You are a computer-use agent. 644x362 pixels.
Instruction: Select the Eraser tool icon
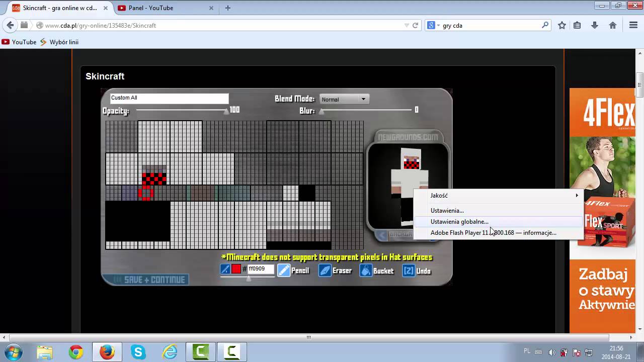point(325,270)
